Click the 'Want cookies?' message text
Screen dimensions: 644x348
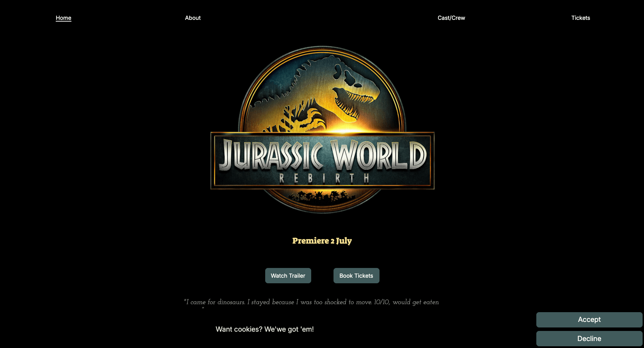click(x=265, y=329)
